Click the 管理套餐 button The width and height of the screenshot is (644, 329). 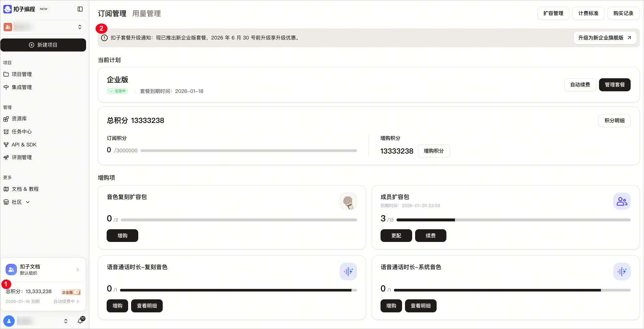615,85
